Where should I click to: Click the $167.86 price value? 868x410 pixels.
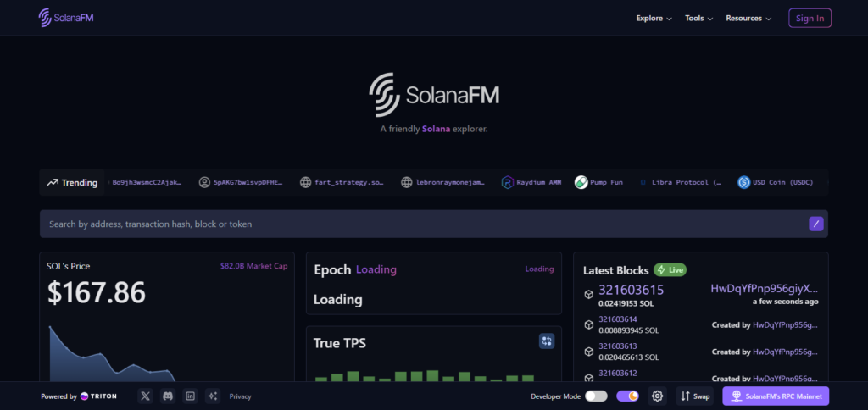pos(97,293)
